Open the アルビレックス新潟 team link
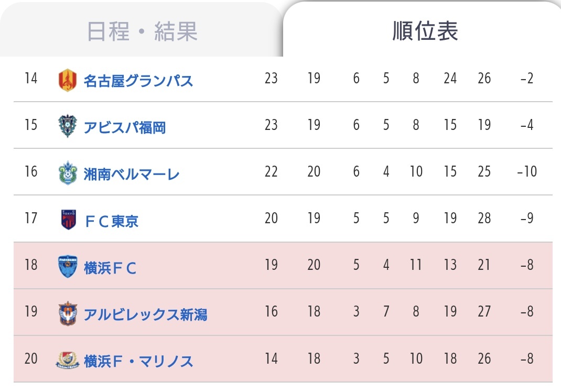The width and height of the screenshot is (561, 392). tap(145, 315)
